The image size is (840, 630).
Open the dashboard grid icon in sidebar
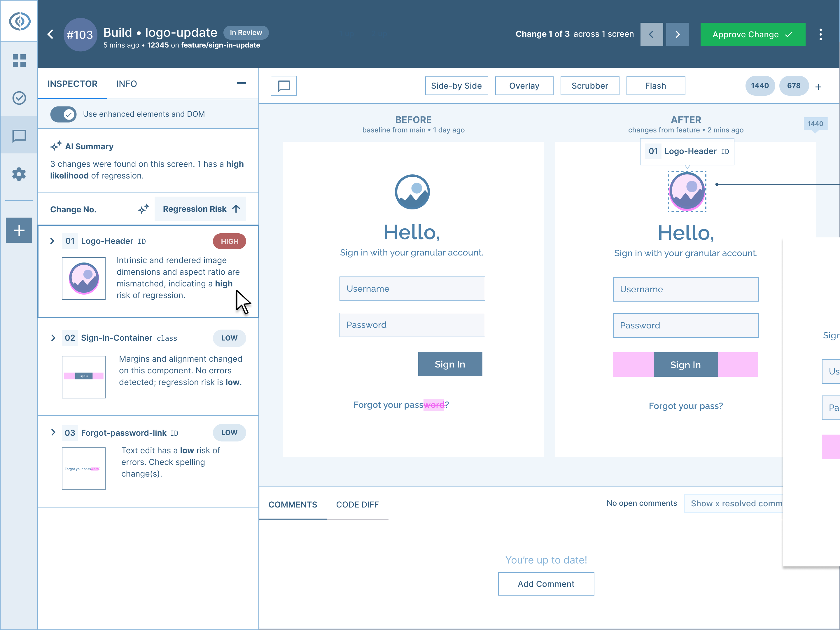click(x=19, y=60)
